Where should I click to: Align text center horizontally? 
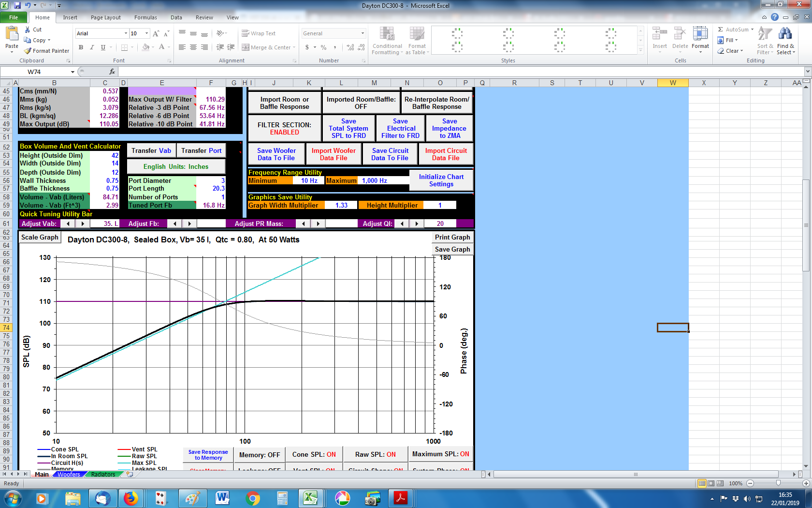pos(193,47)
